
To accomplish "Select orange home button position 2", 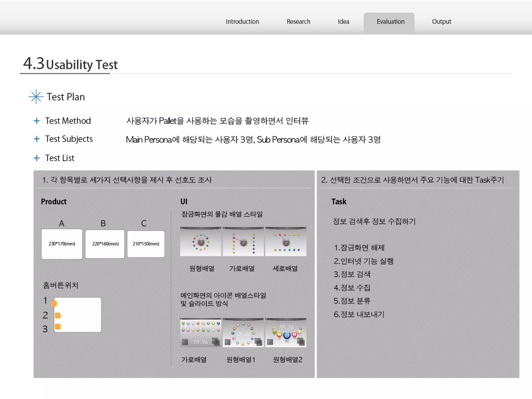I will click(x=58, y=315).
